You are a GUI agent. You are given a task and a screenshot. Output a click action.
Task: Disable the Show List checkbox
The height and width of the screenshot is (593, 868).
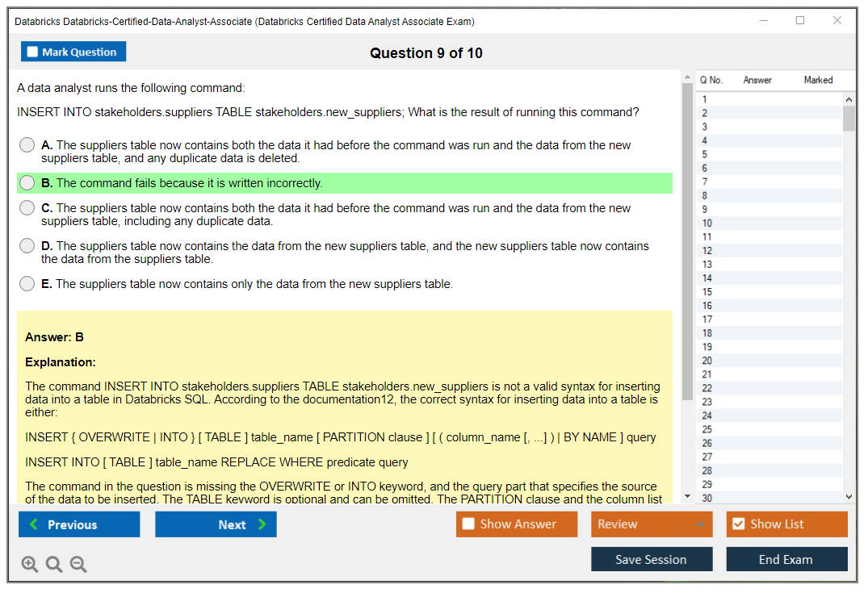pos(737,524)
